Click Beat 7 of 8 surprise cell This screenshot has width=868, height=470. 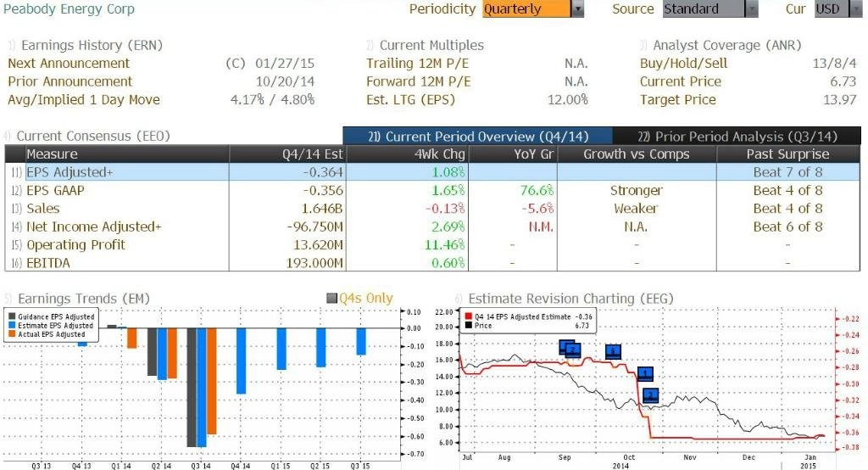[x=787, y=172]
